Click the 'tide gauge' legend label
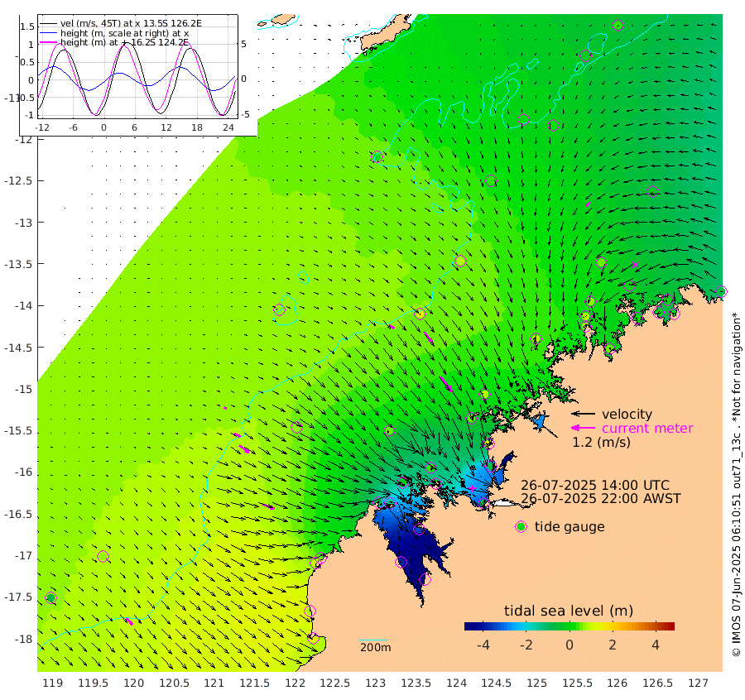Screen dimensions: 745x700 pyautogui.click(x=570, y=527)
